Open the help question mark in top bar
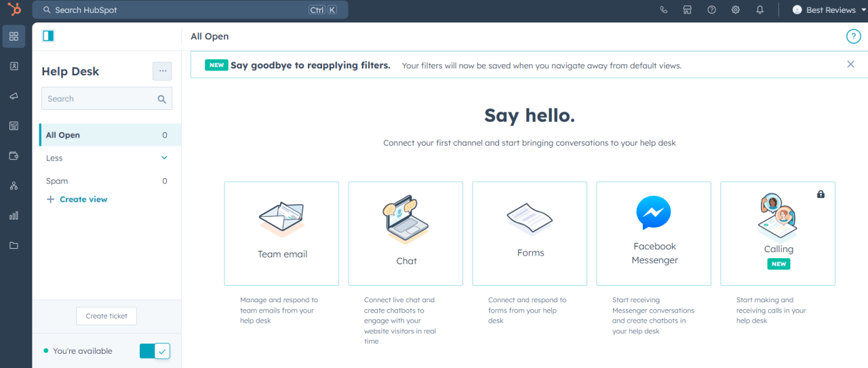Image resolution: width=868 pixels, height=368 pixels. click(711, 9)
